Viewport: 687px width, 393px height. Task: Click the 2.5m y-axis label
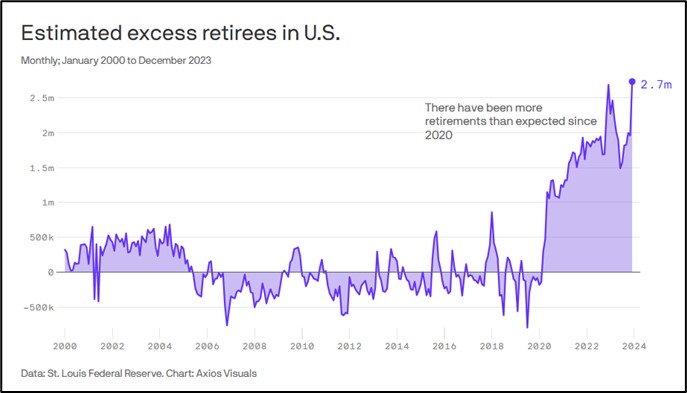click(42, 98)
